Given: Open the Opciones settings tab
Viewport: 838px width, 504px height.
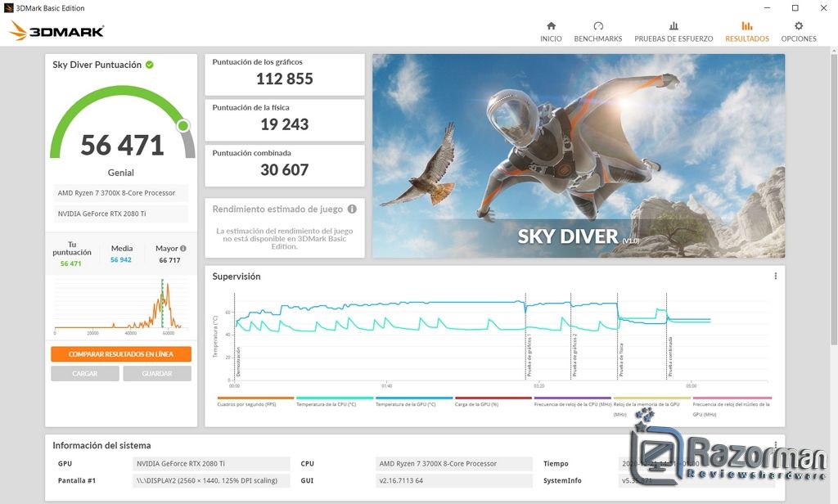Looking at the screenshot, I should point(799,32).
